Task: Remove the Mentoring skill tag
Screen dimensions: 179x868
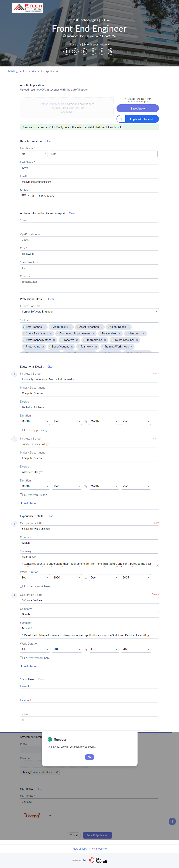Action: (144, 334)
